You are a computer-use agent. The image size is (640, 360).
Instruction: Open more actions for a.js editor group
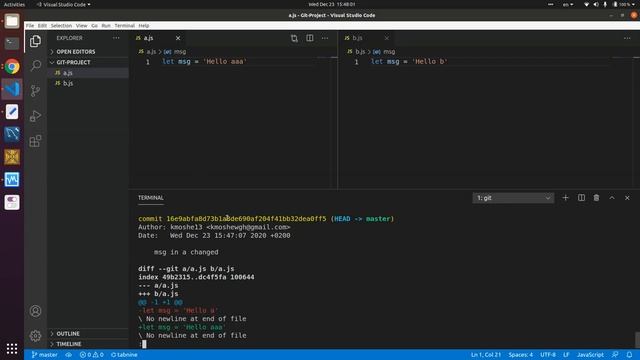click(325, 38)
